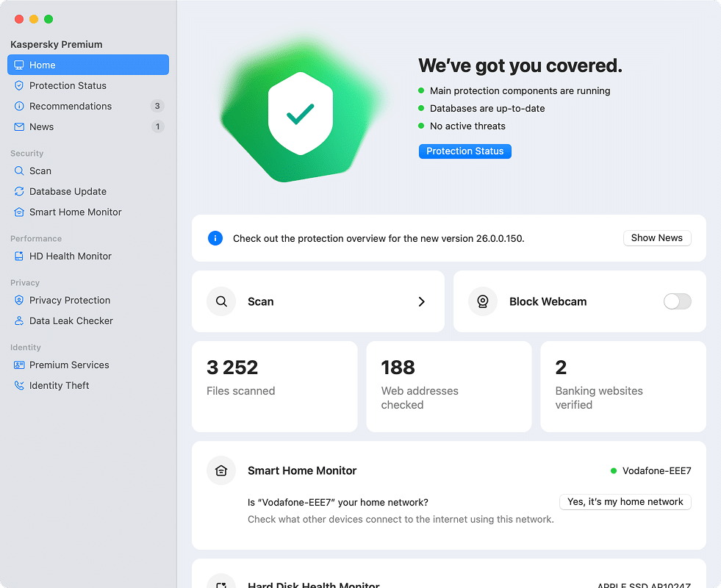Click the Kaspersky Premium title text
This screenshot has height=588, width=721.
(x=57, y=45)
